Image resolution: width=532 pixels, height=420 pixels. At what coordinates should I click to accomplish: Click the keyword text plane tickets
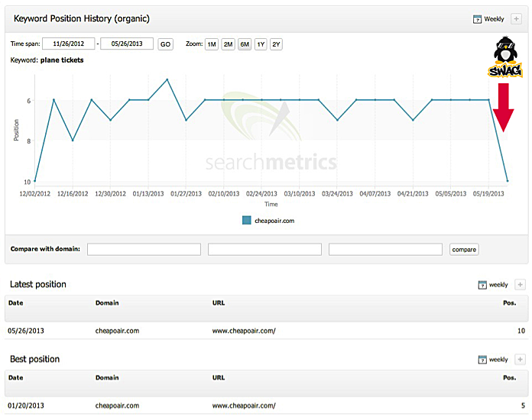tap(62, 60)
